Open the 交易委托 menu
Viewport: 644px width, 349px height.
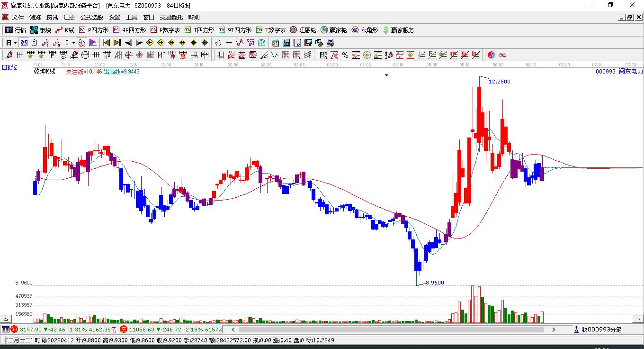click(x=171, y=18)
